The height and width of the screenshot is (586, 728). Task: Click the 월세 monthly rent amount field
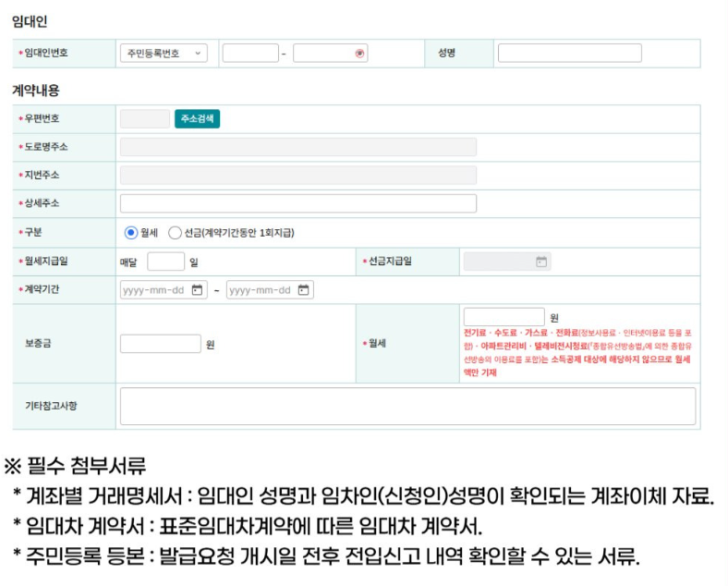click(x=504, y=317)
